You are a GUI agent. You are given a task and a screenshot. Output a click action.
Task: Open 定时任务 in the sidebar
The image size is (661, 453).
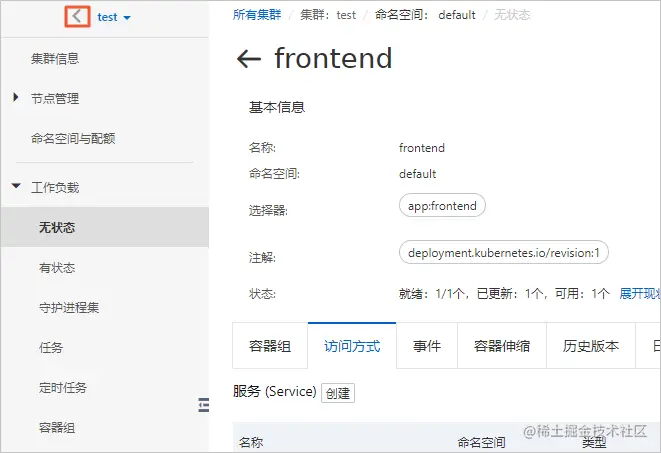(63, 387)
